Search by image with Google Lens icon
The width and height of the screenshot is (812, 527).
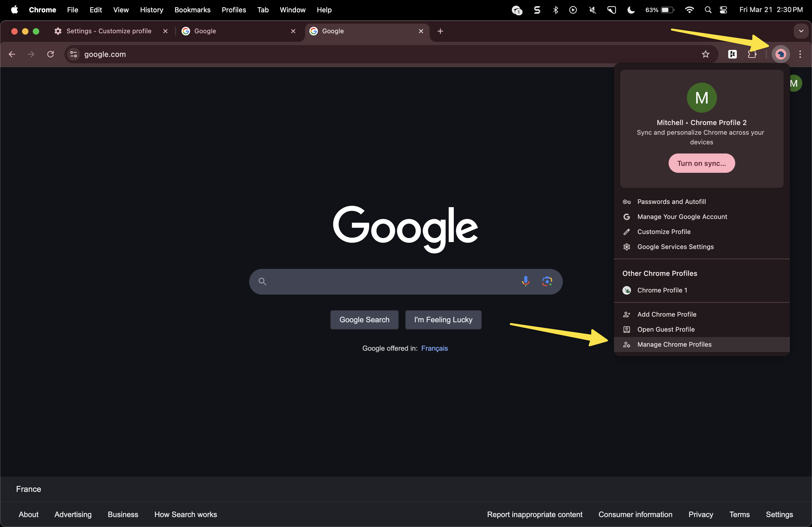point(547,281)
